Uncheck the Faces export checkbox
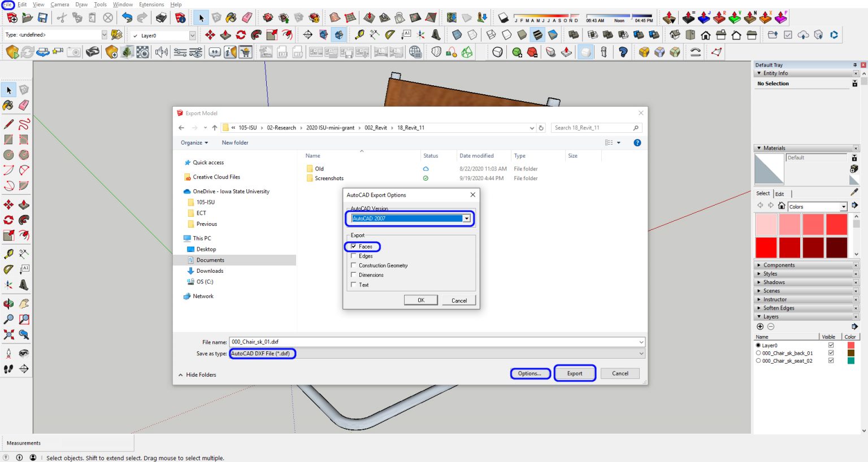The width and height of the screenshot is (868, 462). coord(354,246)
